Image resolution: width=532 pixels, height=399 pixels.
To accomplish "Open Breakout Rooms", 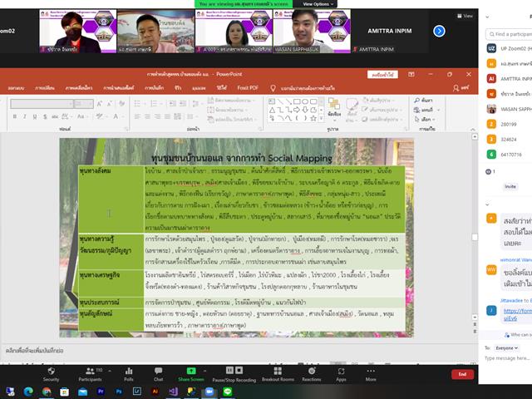I will tap(278, 374).
